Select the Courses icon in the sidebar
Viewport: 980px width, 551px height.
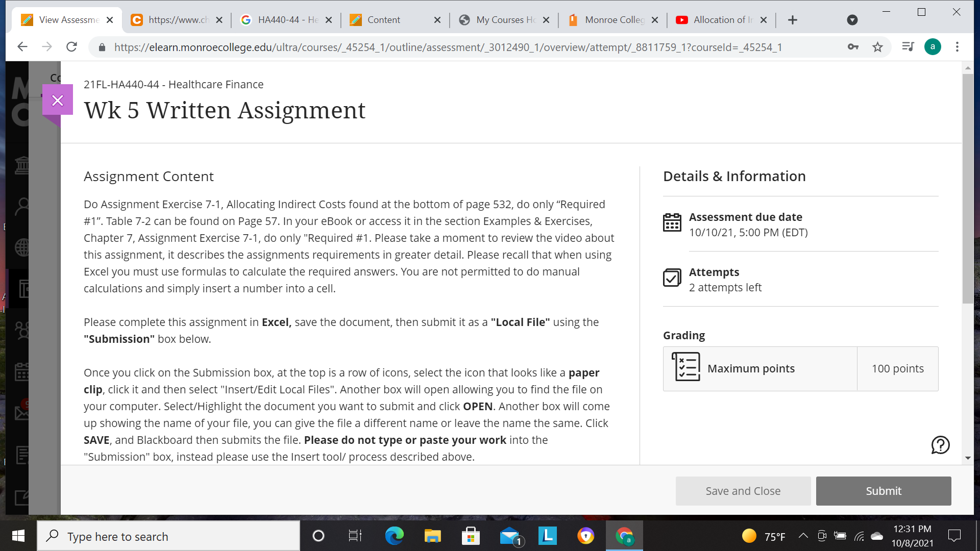23,289
